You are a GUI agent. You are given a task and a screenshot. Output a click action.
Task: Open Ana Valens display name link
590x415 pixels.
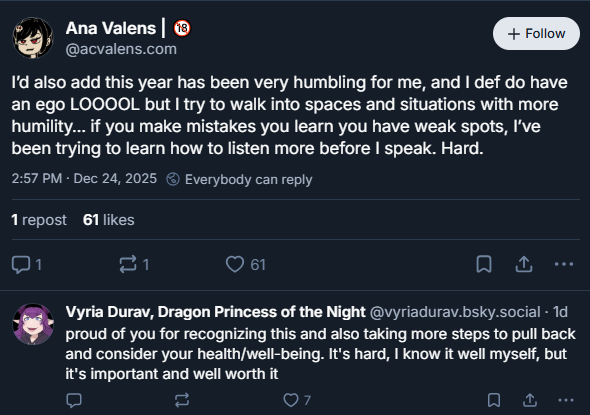point(111,28)
